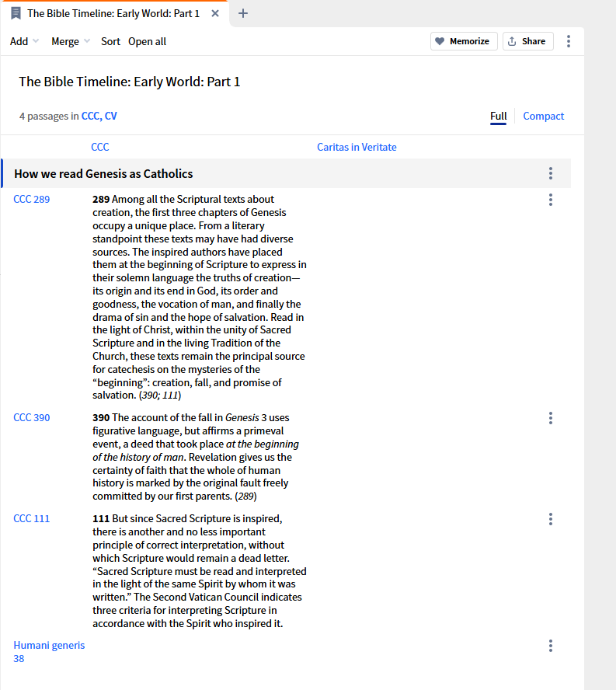Select The Bible Timeline: Early World tab
The width and height of the screenshot is (616, 690).
pos(113,14)
